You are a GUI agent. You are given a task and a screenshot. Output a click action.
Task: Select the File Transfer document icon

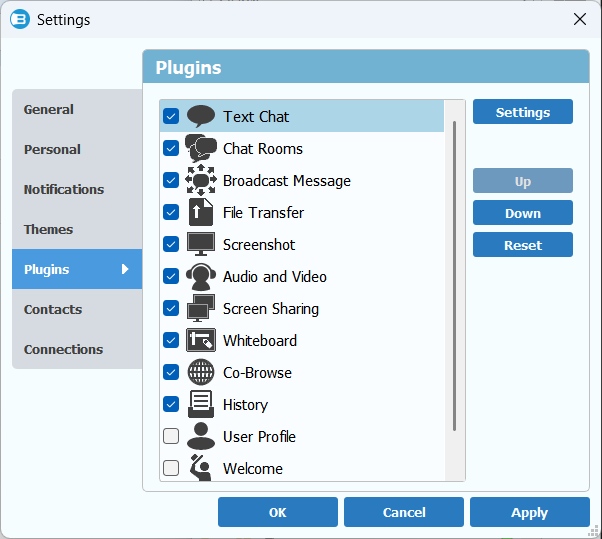(200, 212)
